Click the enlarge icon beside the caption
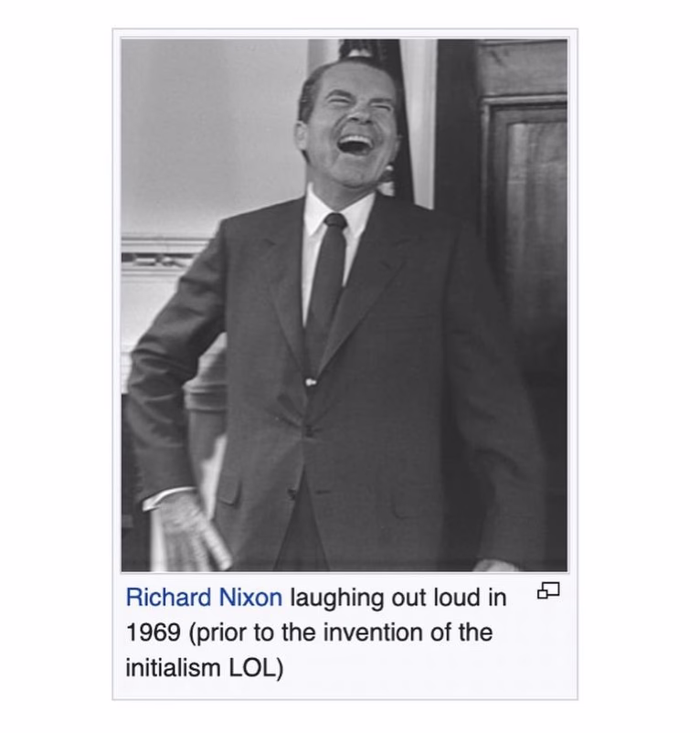Image resolution: width=700 pixels, height=733 pixels. click(x=548, y=590)
